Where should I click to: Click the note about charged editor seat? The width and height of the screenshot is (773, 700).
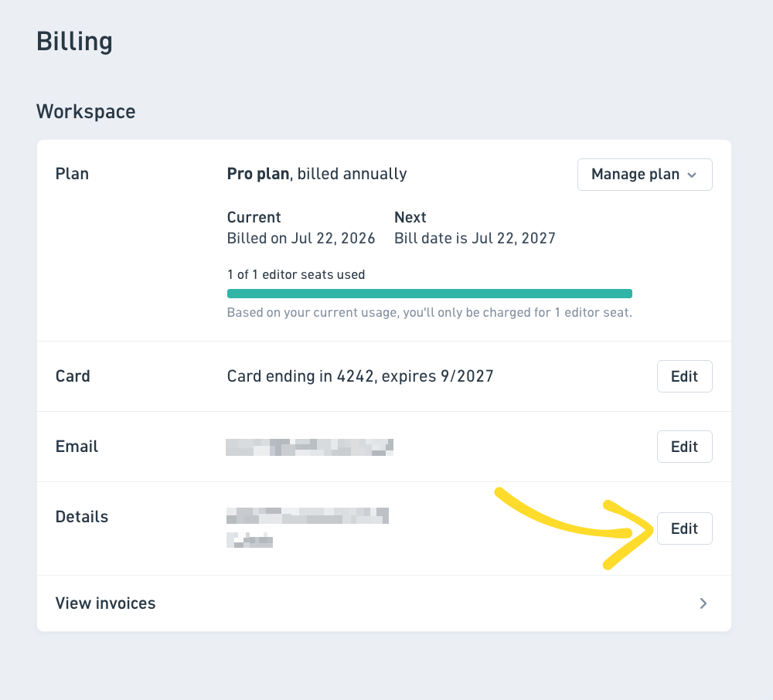click(429, 313)
